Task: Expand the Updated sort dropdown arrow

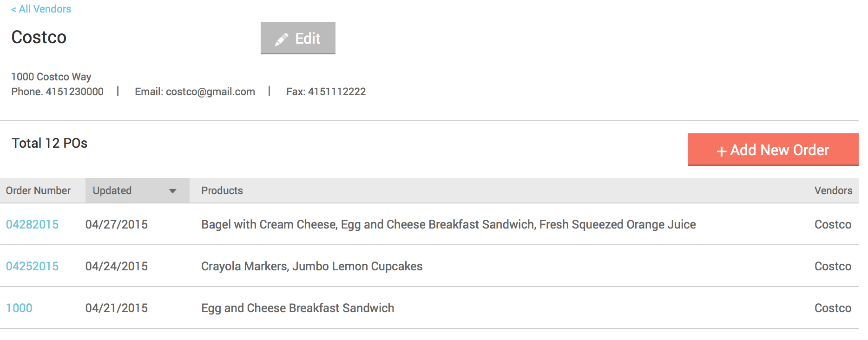Action: (x=172, y=191)
